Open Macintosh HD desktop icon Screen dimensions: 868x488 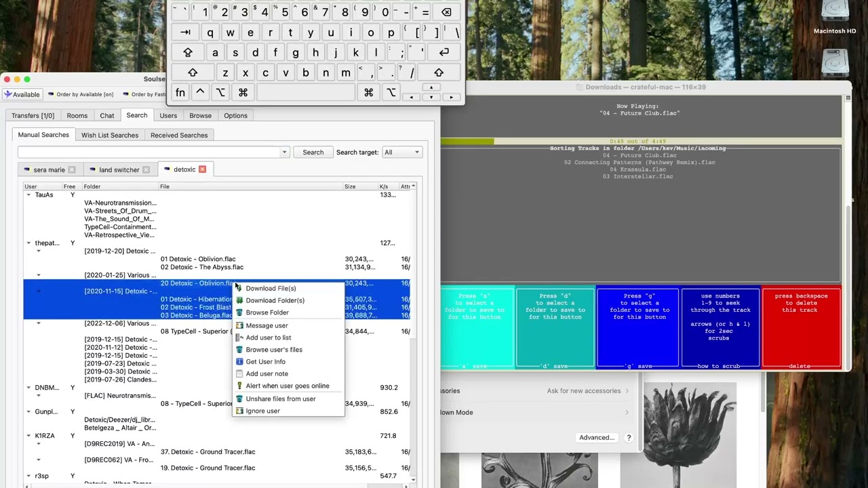[x=835, y=18]
